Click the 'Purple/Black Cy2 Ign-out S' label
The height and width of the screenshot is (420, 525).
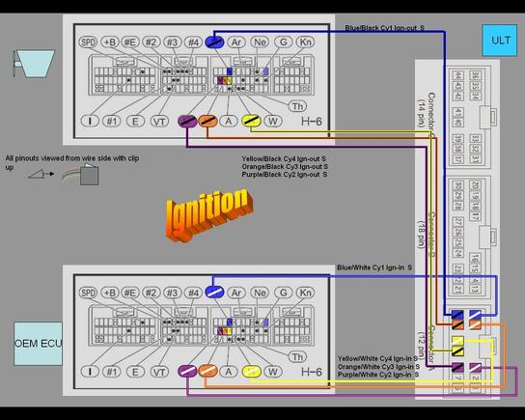click(x=285, y=175)
